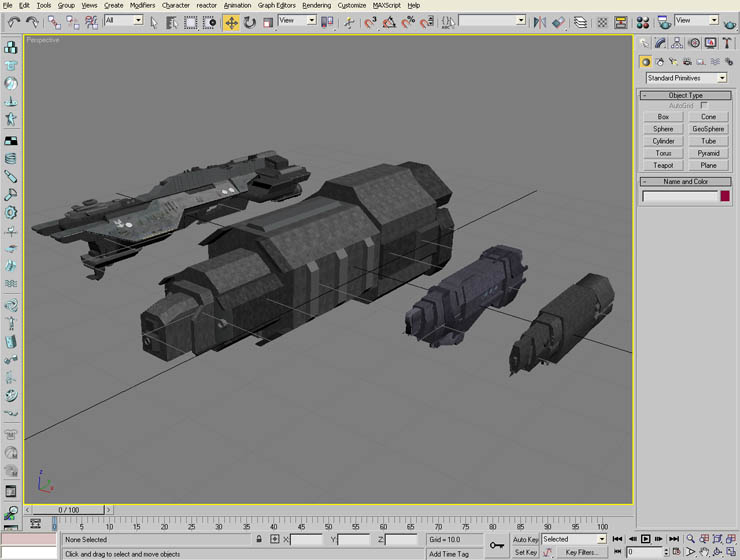The image size is (740, 560).
Task: Switch to the Lights creation category
Action: (x=674, y=62)
